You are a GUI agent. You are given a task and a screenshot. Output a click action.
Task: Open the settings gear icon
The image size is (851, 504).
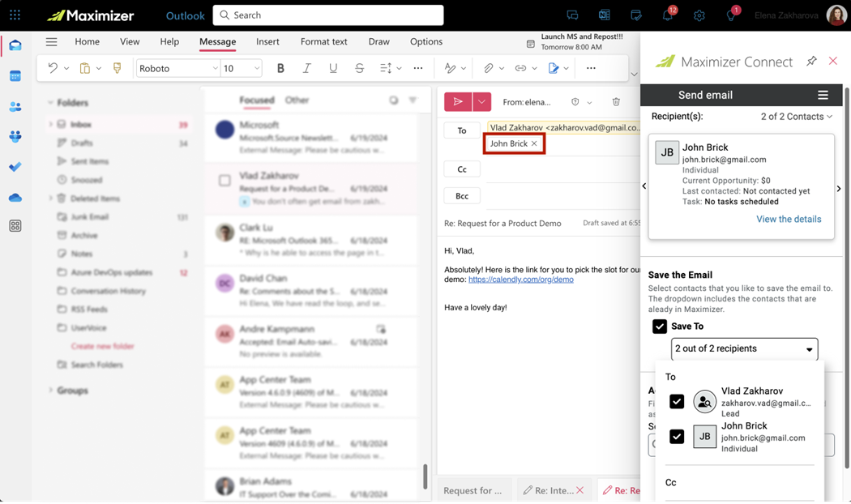[699, 15]
